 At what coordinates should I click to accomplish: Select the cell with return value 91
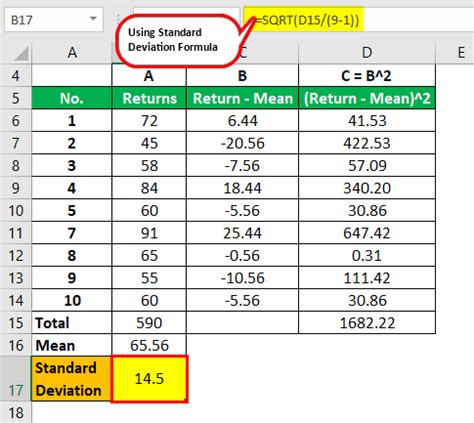(149, 233)
